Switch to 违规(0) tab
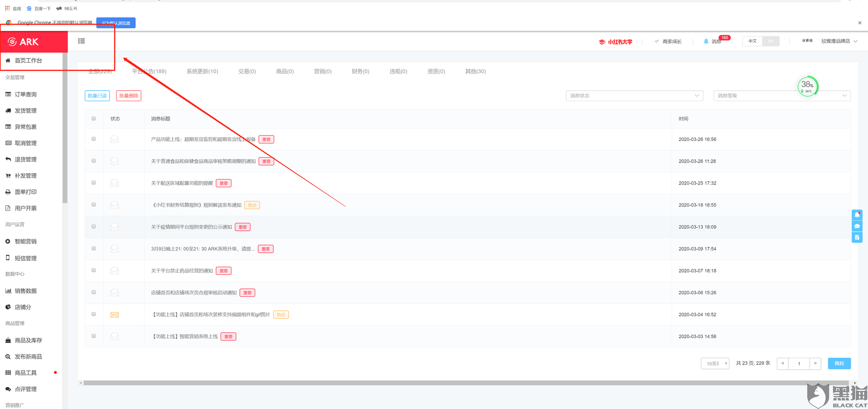Screen dimensions: 868x409 398,71
